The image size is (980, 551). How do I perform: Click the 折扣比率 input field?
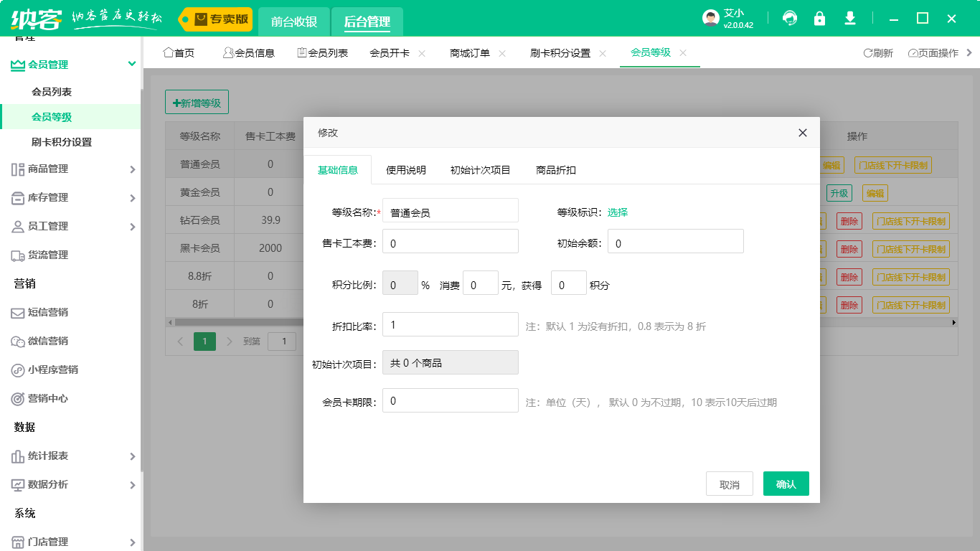click(450, 324)
